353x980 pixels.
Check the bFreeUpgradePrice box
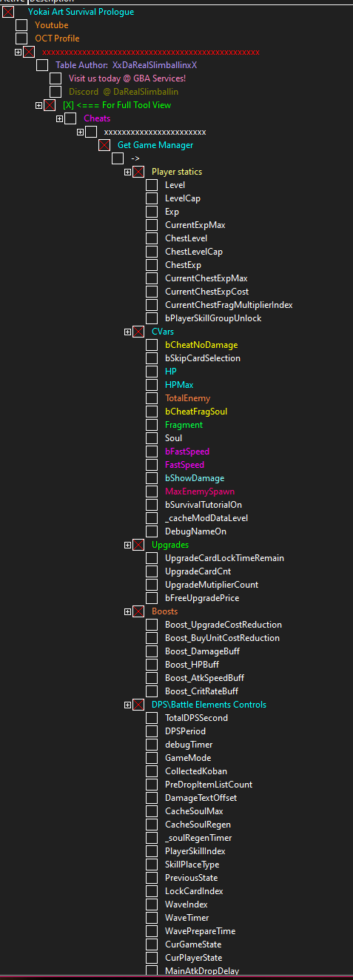coord(152,598)
